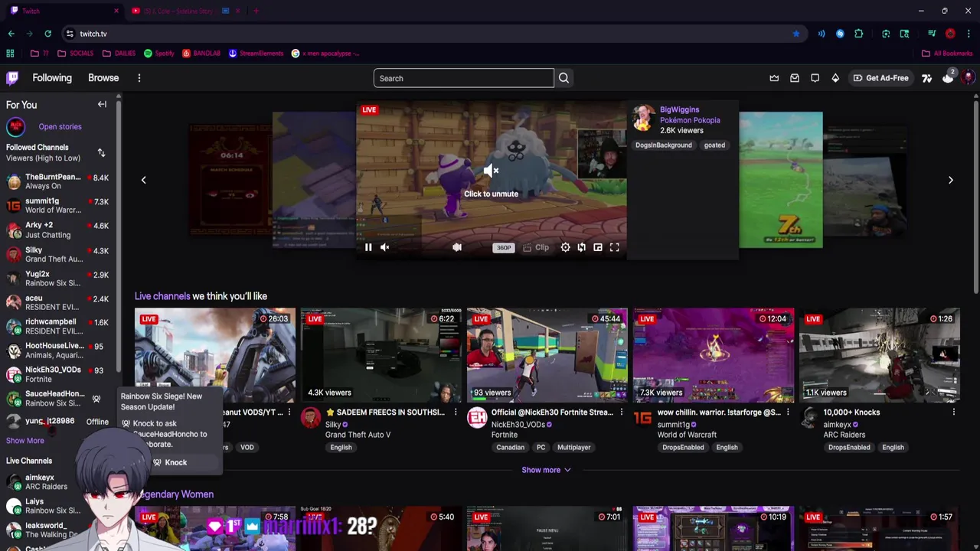Open options menu for summit1g stream card
The width and height of the screenshot is (980, 551).
point(787,412)
